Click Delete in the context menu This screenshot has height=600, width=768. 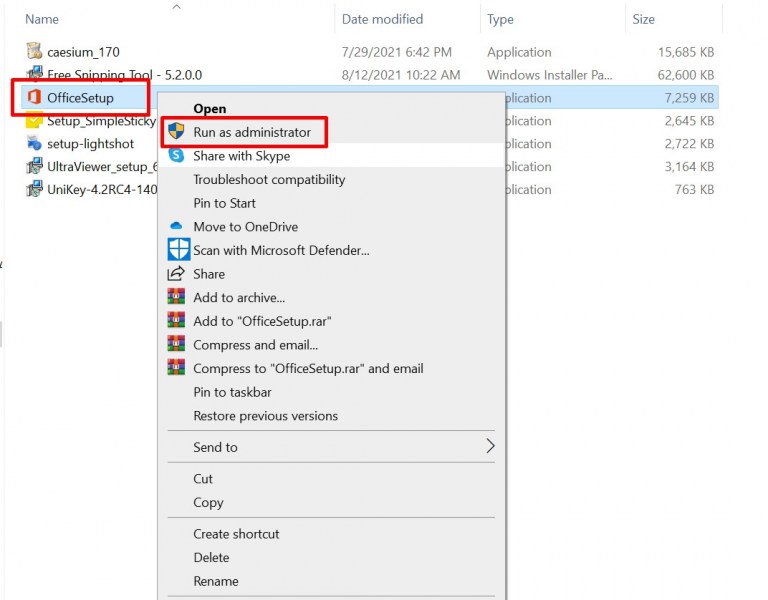(x=211, y=558)
